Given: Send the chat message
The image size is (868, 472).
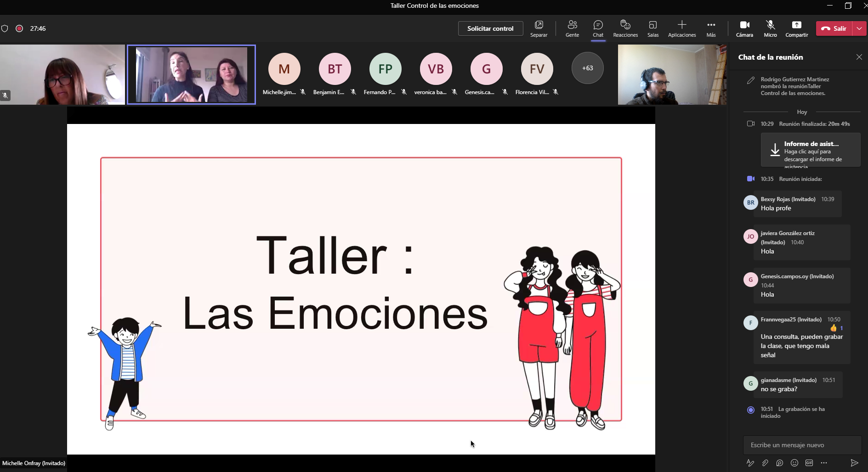Looking at the screenshot, I should click(x=854, y=463).
